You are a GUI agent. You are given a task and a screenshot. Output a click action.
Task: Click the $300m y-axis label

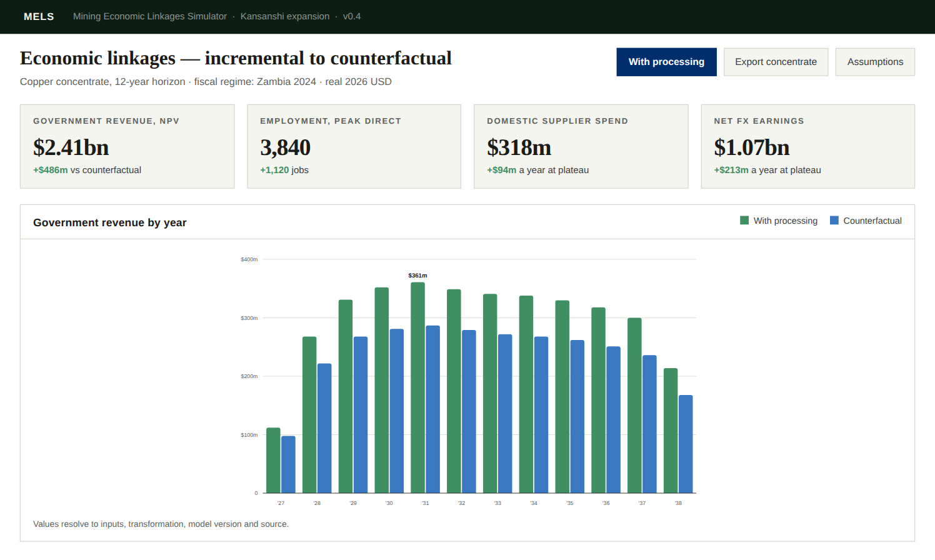click(x=249, y=318)
